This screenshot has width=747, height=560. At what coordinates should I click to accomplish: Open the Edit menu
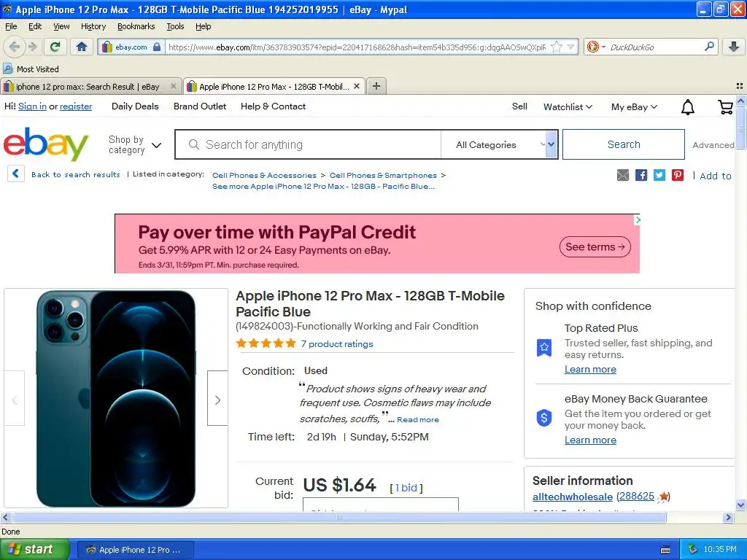pyautogui.click(x=35, y=26)
